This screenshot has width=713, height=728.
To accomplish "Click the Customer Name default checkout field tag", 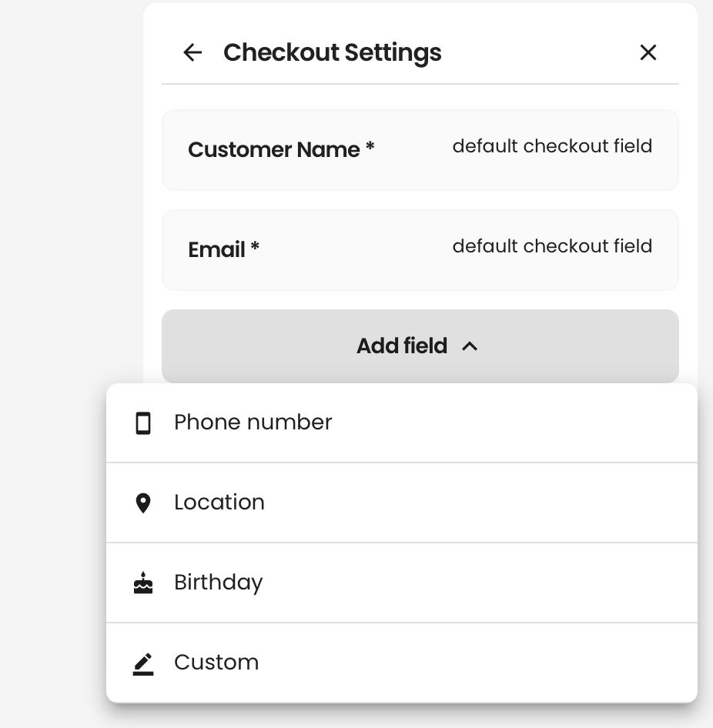I will coord(552,146).
